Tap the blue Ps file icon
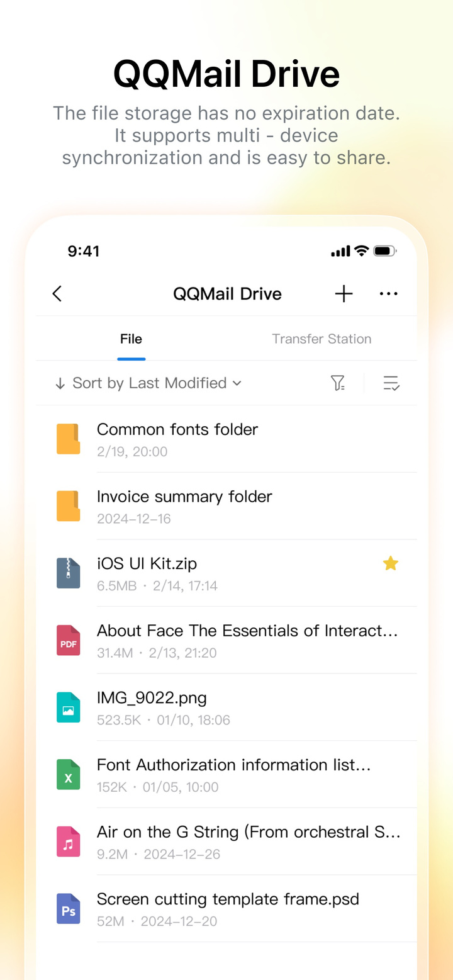Viewport: 453px width, 980px height. tap(69, 909)
